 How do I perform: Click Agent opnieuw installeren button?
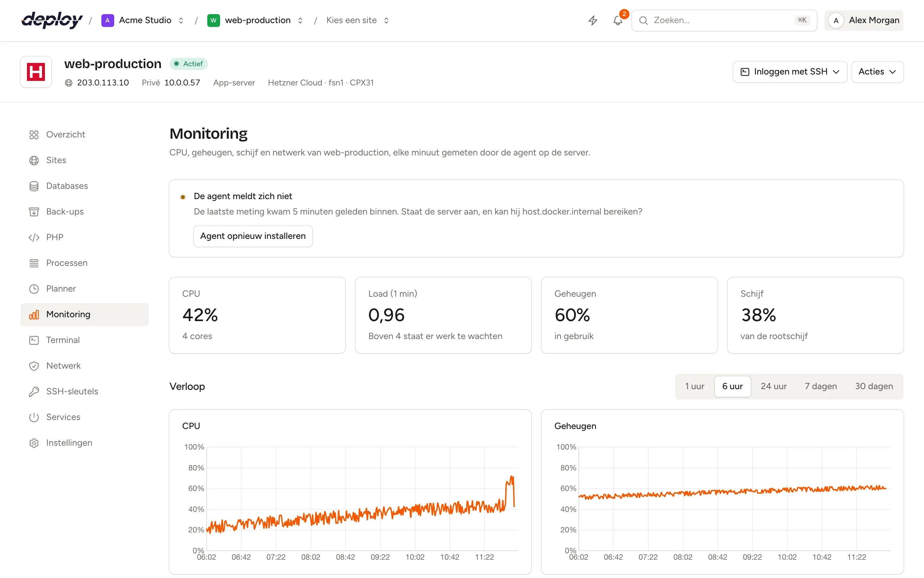[x=253, y=236]
